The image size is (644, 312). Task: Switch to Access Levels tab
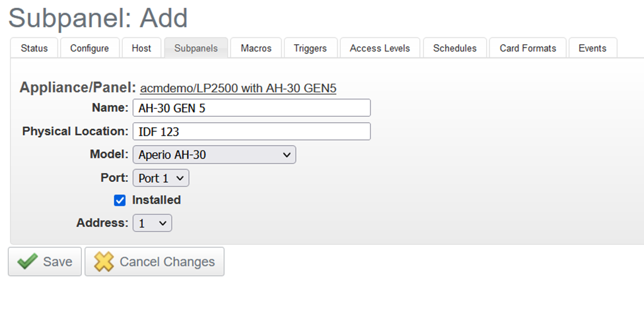(x=380, y=48)
